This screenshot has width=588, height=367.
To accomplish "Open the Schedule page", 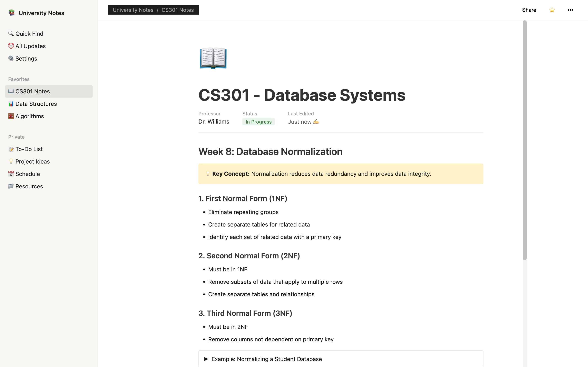I will [27, 174].
